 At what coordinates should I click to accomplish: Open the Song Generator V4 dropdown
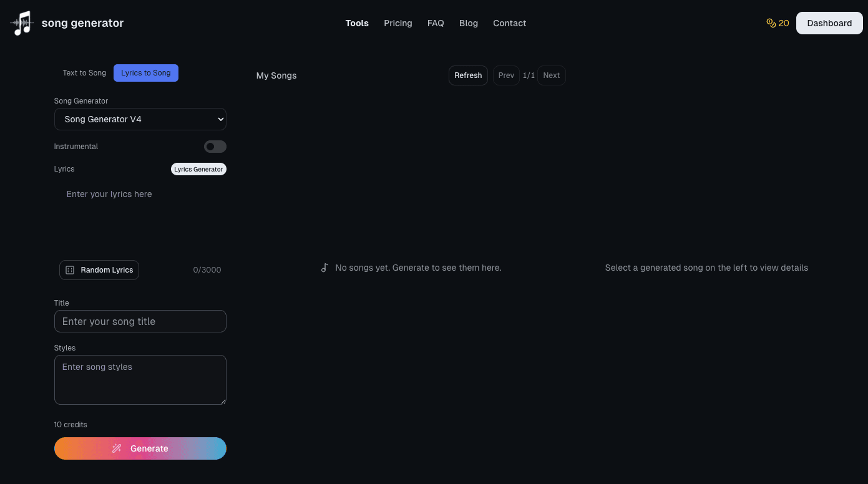[140, 119]
